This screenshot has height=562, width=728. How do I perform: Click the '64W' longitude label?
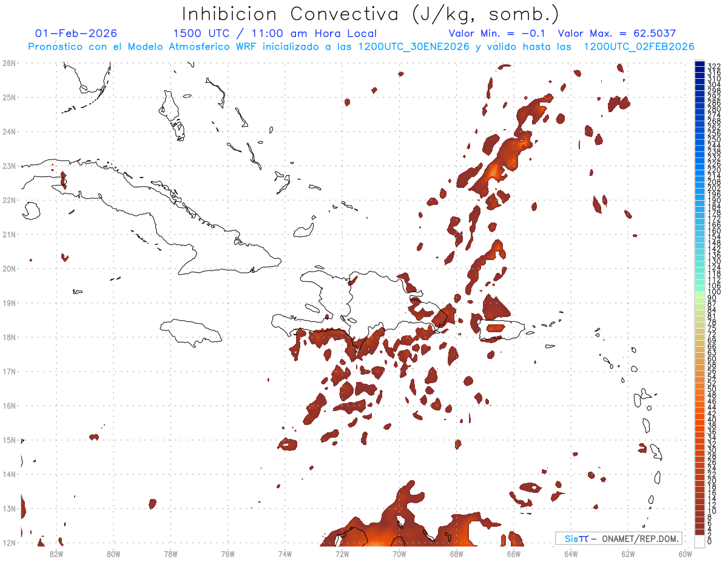click(571, 553)
